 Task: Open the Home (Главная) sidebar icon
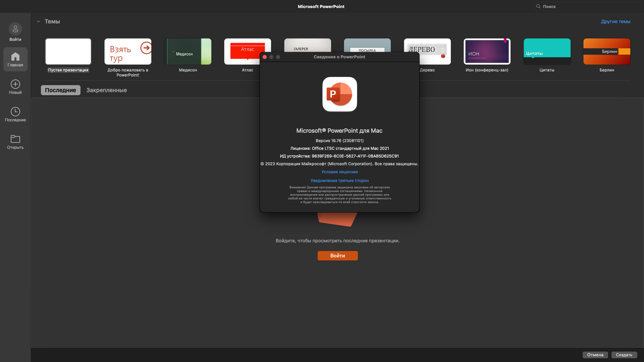(x=15, y=57)
